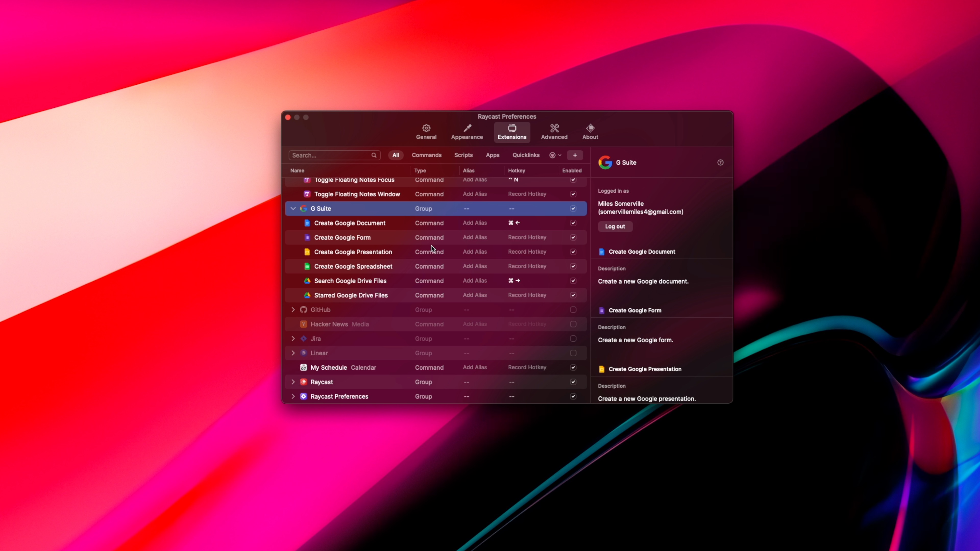
Task: Open the filter options dropdown
Action: coord(555,155)
